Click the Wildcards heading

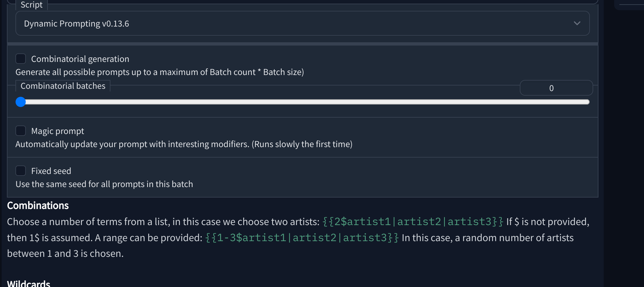(x=28, y=283)
